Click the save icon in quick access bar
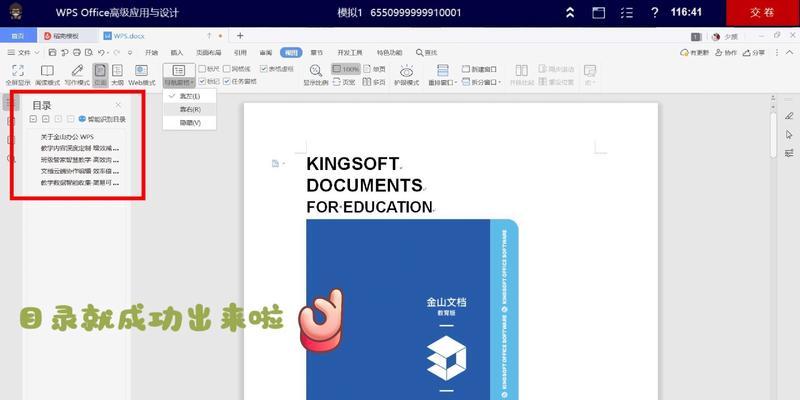800x400 pixels. pos(52,53)
